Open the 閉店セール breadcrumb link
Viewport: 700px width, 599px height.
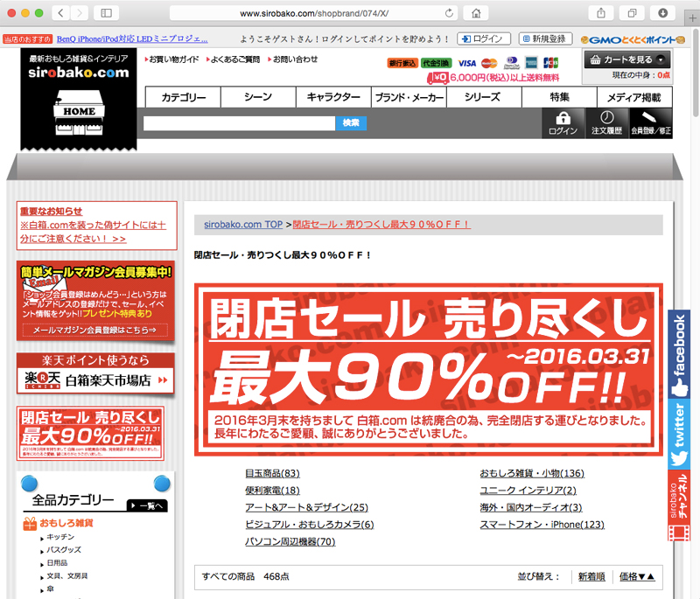click(381, 225)
